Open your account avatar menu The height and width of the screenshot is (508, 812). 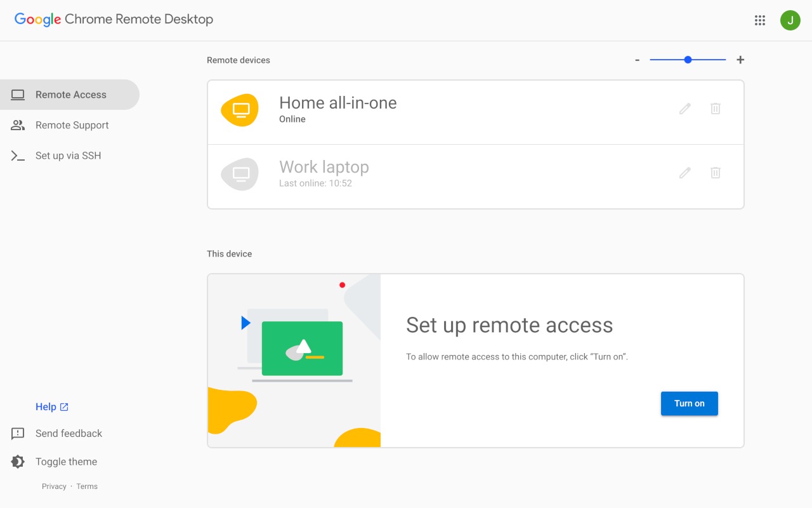[790, 20]
